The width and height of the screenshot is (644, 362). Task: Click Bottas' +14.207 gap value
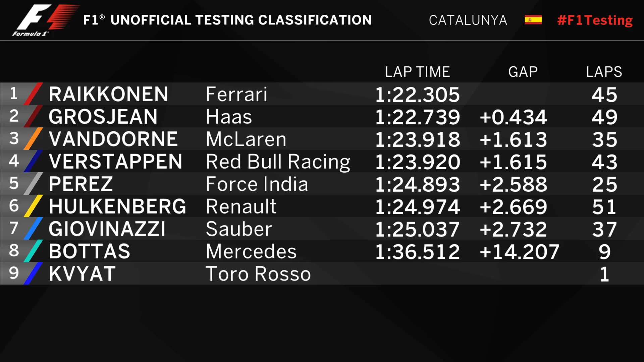point(519,252)
